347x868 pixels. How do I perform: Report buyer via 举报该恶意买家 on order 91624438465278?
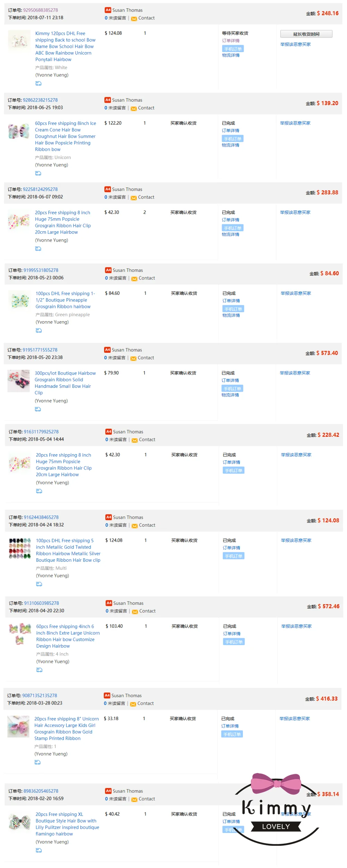(x=296, y=540)
